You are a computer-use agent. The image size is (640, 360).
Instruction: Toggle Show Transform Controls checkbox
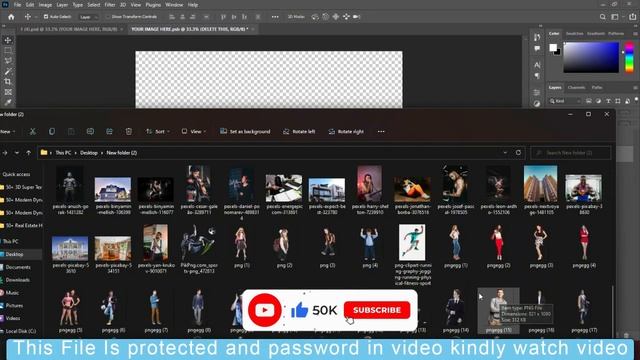click(x=108, y=17)
